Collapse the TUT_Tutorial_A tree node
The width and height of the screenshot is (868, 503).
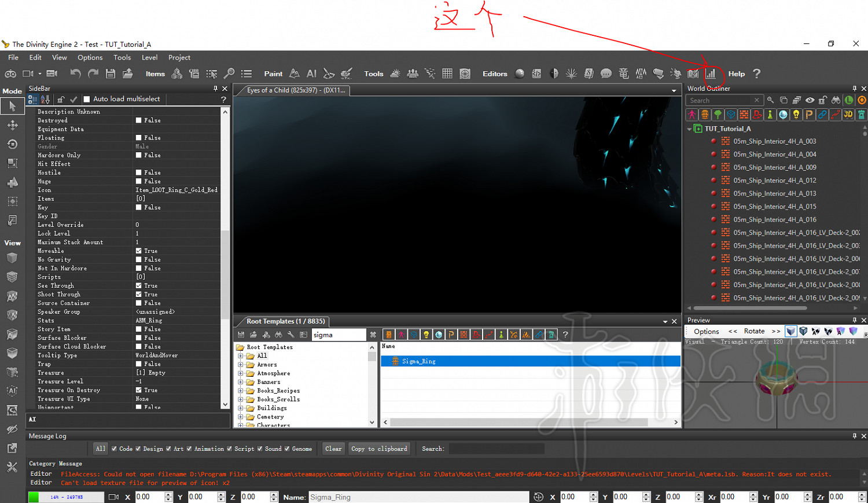point(689,129)
